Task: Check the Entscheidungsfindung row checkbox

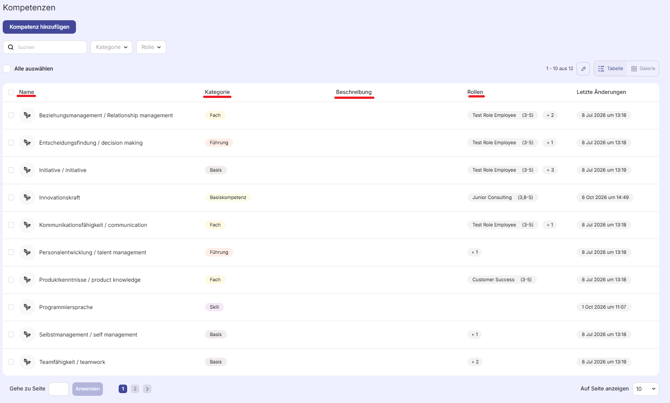Action: pyautogui.click(x=11, y=142)
